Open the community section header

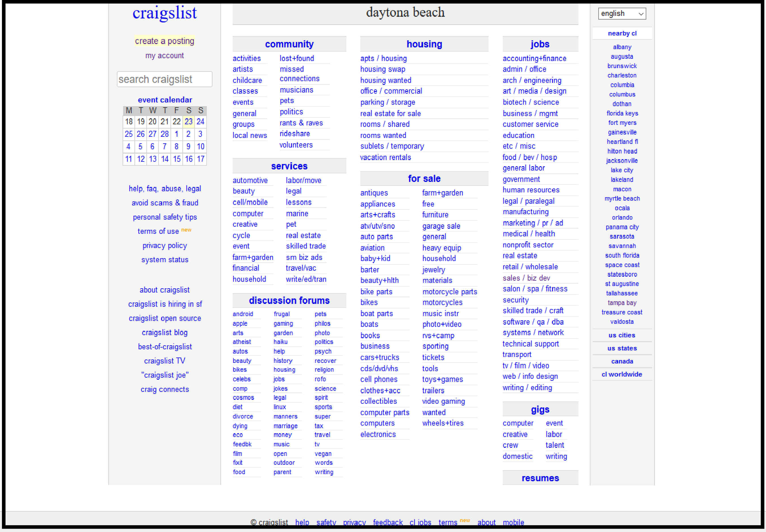tap(289, 44)
